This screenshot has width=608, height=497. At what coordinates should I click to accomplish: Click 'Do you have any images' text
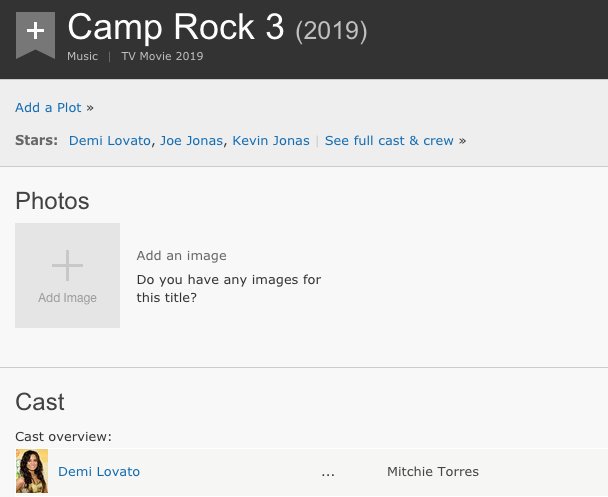tap(229, 288)
